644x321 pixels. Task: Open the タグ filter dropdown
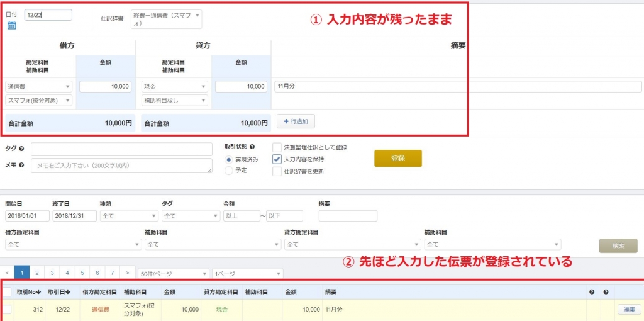(191, 216)
